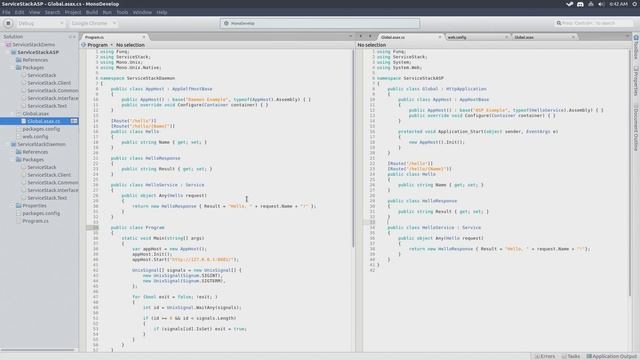Close the Solution pad
640x360 pixels.
coord(75,37)
